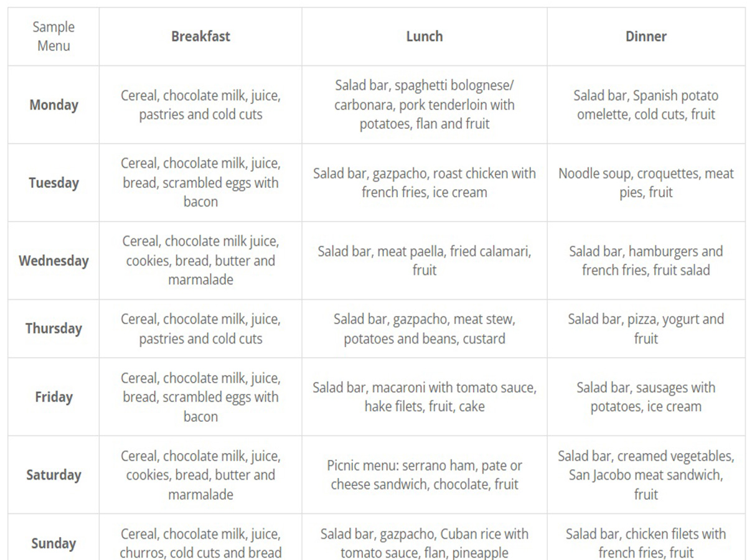Viewport: 747px width, 560px height.
Task: Click Wednesday's meat paella lunch cell
Action: click(425, 261)
